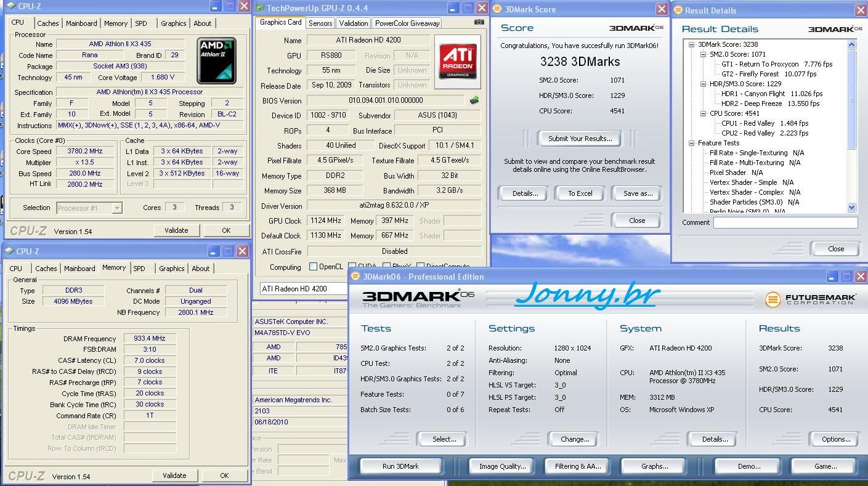Click Close in the Result Details window

coord(836,249)
